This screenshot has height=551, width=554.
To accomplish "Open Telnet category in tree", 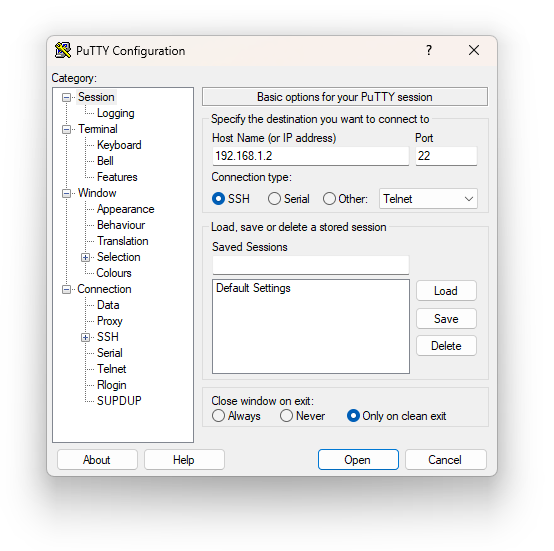I will point(112,369).
